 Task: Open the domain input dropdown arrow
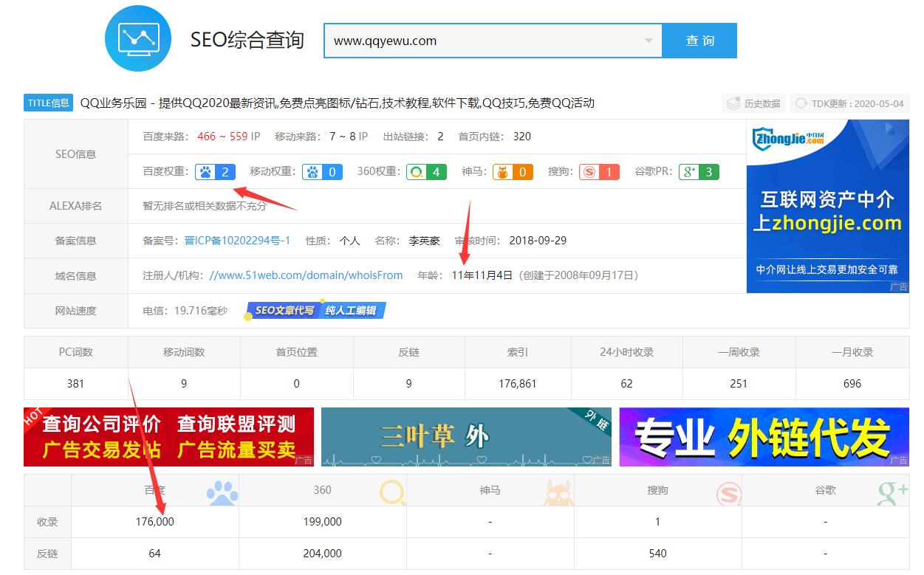pyautogui.click(x=648, y=41)
